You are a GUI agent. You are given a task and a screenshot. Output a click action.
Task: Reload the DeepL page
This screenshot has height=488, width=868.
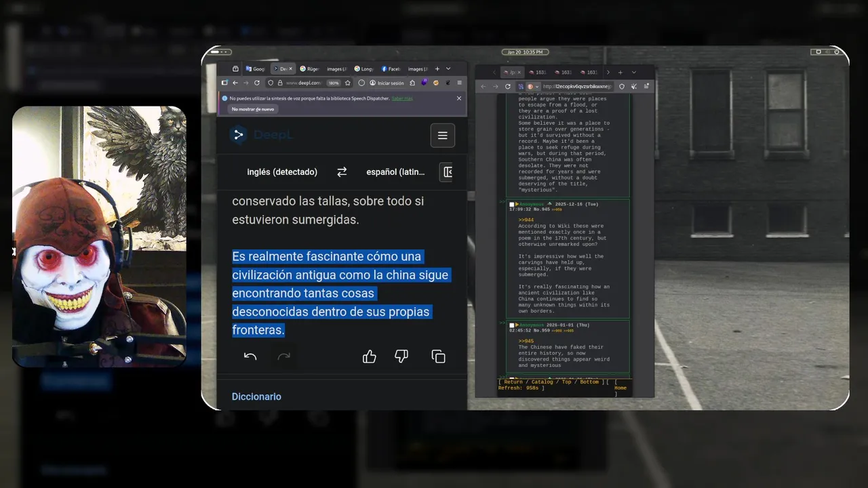coord(257,83)
